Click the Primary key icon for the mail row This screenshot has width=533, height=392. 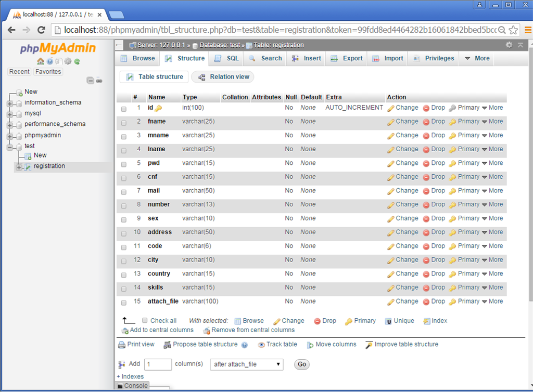452,191
